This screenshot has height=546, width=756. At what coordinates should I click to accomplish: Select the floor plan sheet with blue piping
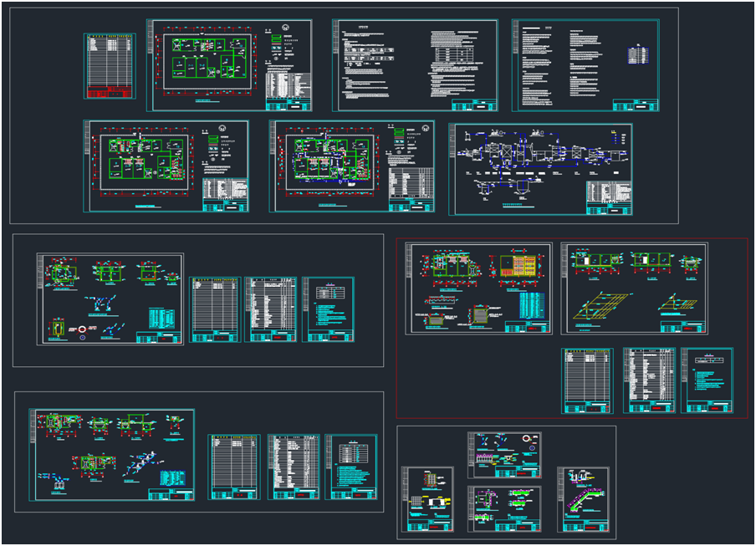[x=352, y=166]
